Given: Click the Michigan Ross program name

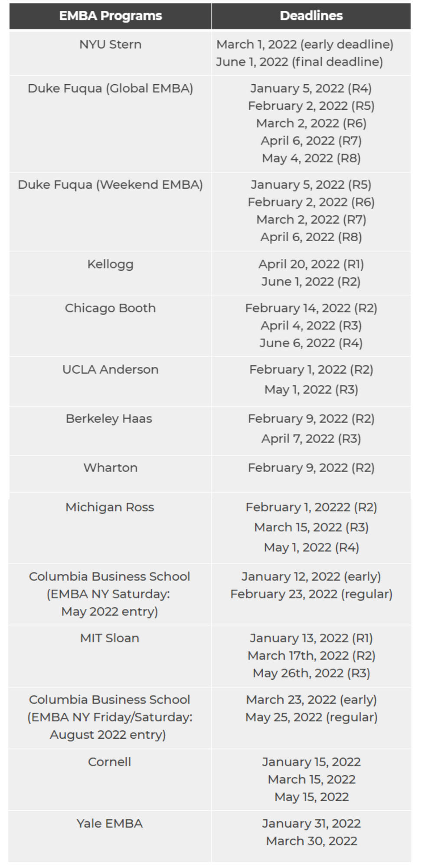Looking at the screenshot, I should 110,507.
